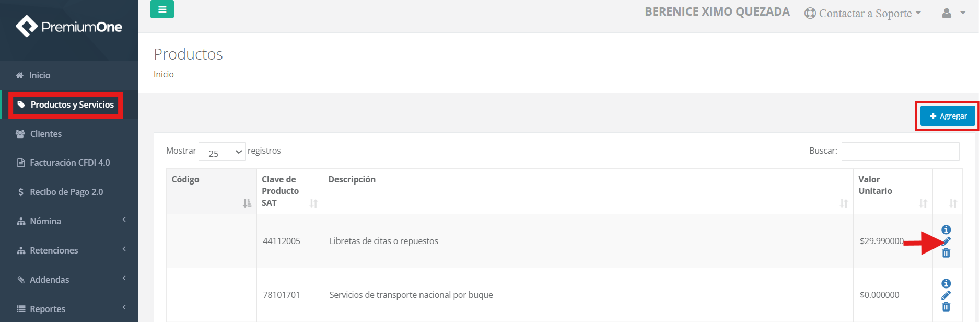Go to Clientes in sidebar
The image size is (980, 322).
tap(45, 134)
